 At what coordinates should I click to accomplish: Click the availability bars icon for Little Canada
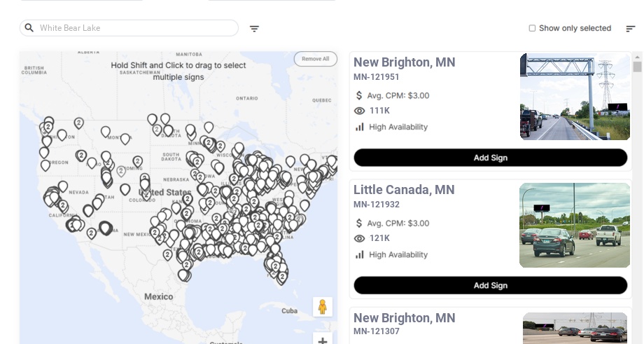[x=360, y=254]
